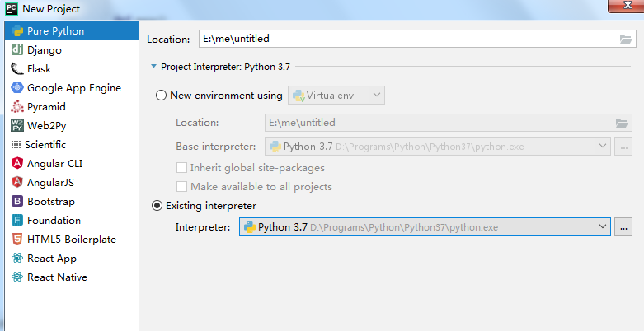Select React App project type
This screenshot has width=644, height=331.
click(x=72, y=258)
